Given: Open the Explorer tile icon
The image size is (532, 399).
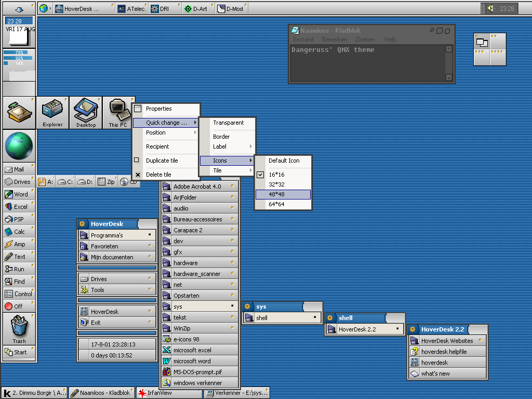Looking at the screenshot, I should [52, 111].
